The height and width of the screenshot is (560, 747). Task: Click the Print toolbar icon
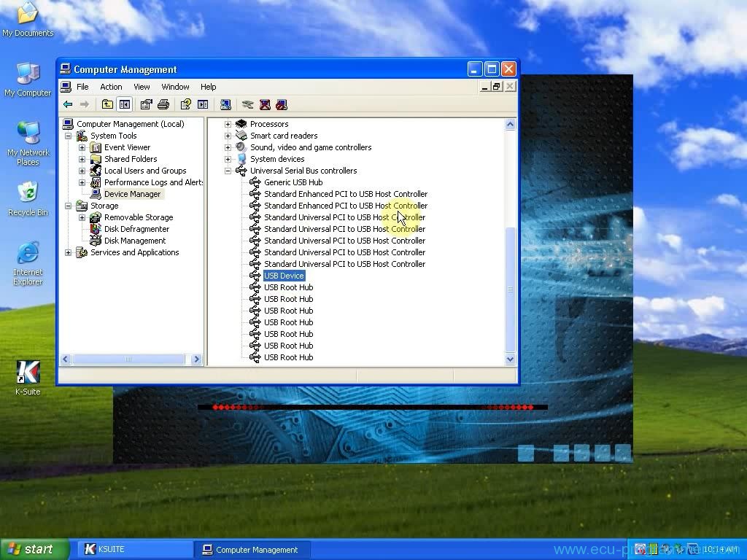163,105
